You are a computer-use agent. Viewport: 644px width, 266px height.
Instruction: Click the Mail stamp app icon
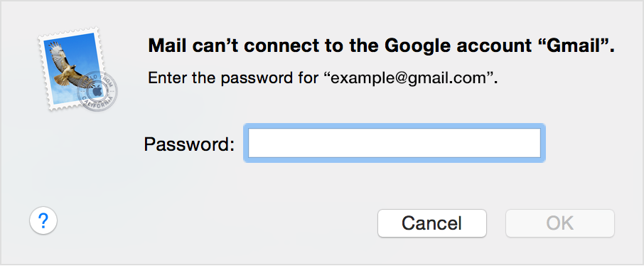[77, 69]
